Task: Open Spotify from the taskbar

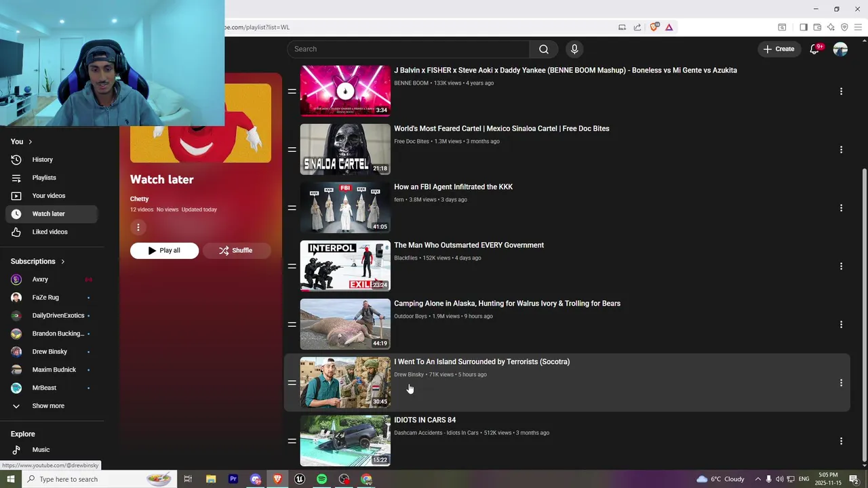Action: pyautogui.click(x=321, y=479)
